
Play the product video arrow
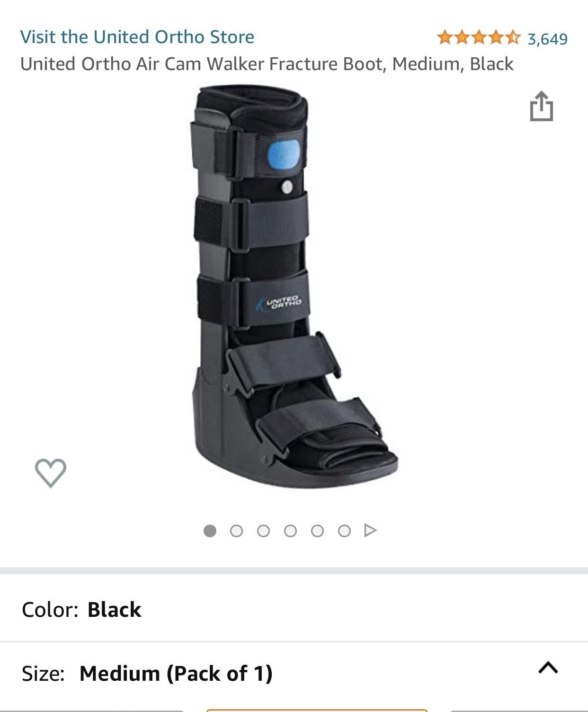(x=371, y=530)
